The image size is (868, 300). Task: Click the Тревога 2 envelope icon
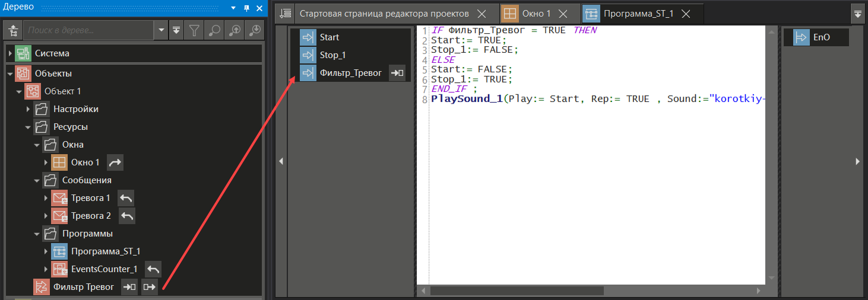(x=59, y=216)
